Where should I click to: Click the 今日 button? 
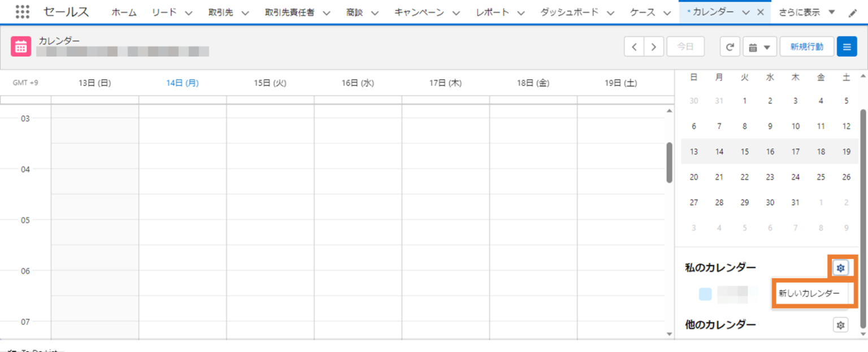coord(685,47)
